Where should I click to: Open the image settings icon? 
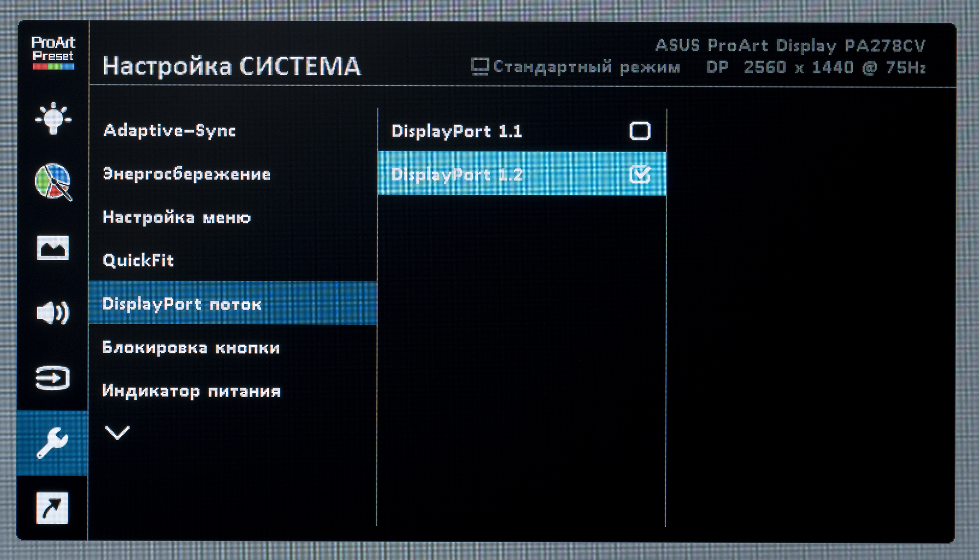[x=53, y=247]
